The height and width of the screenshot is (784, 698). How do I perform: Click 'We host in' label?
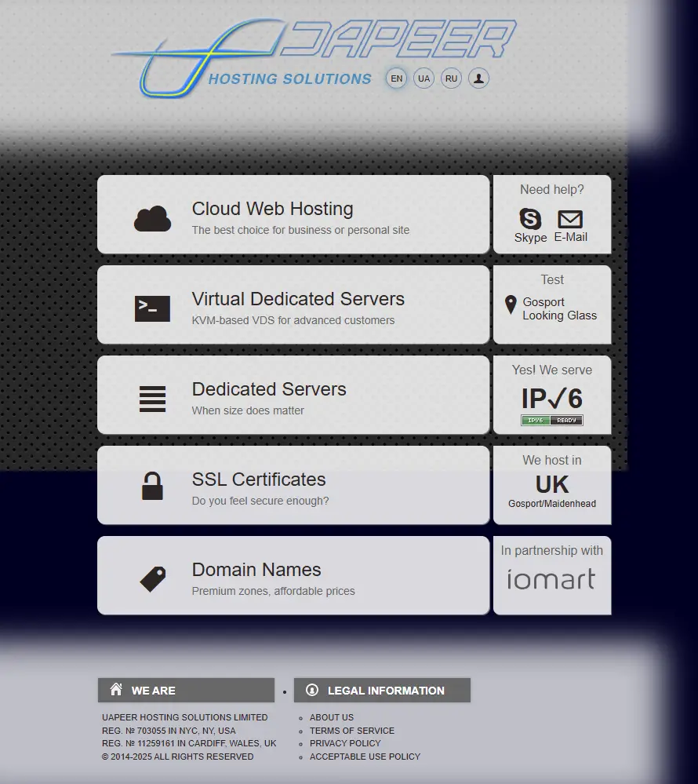click(552, 460)
